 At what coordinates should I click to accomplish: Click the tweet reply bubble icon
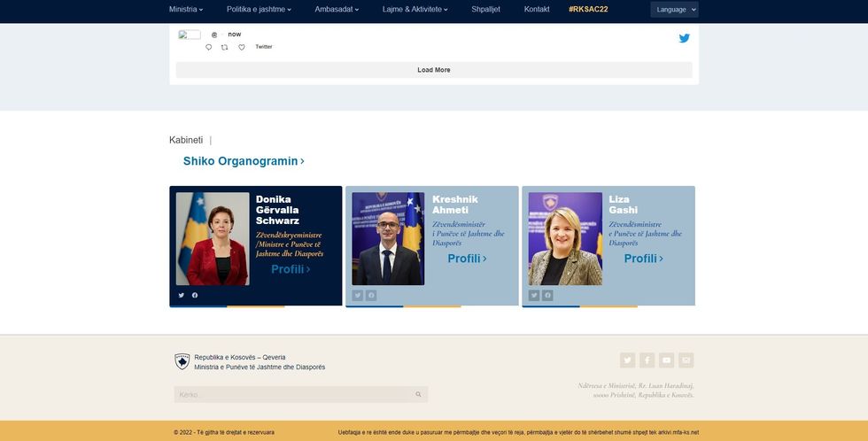point(209,47)
